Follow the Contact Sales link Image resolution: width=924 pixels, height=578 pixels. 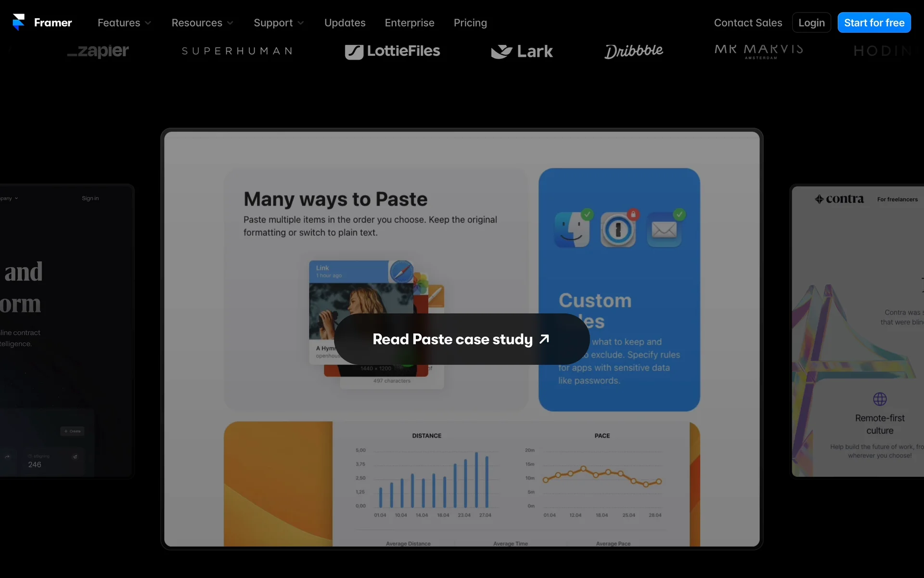[x=748, y=23]
